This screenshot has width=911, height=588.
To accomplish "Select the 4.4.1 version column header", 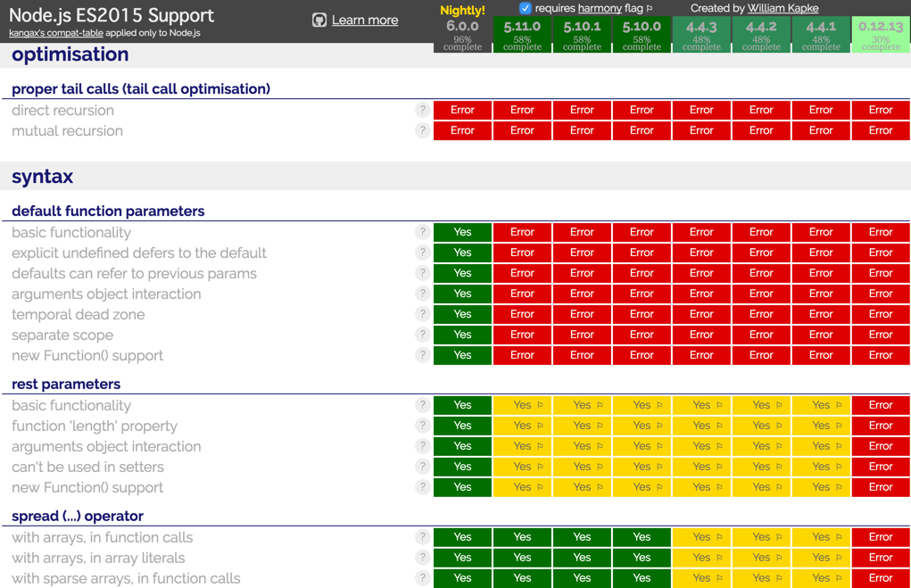I will point(821,35).
